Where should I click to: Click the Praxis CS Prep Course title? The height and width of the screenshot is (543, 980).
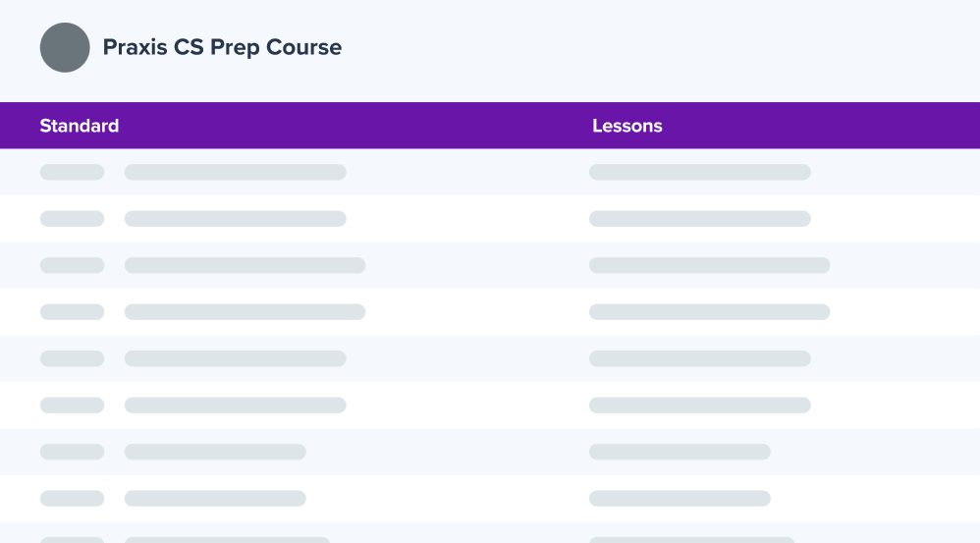pyautogui.click(x=222, y=47)
